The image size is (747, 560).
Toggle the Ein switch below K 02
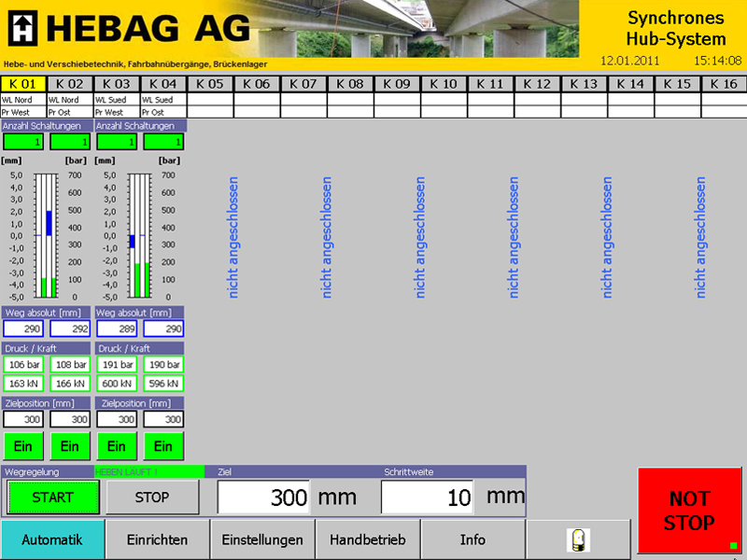tap(70, 446)
